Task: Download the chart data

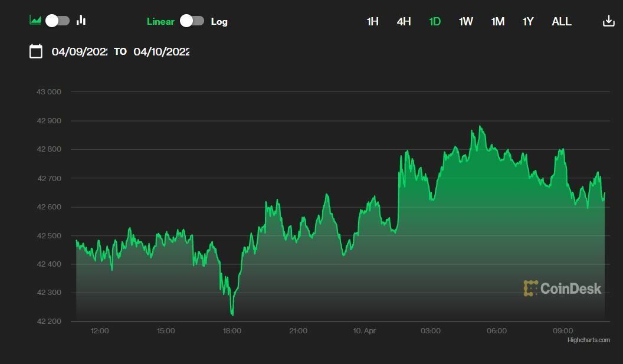Action: point(608,21)
